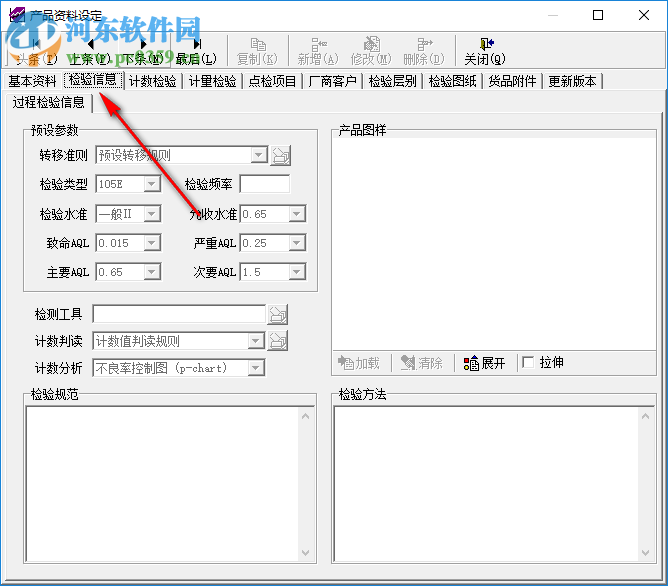668x586 pixels.
Task: Switch to the 计量检验 tab
Action: tap(213, 81)
